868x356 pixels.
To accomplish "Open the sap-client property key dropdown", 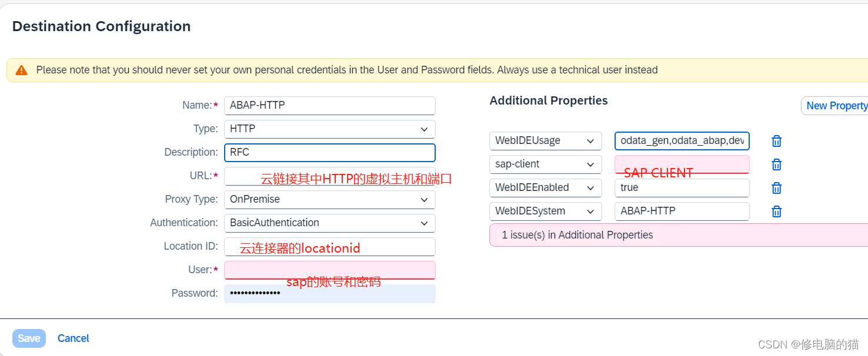I will click(x=590, y=164).
